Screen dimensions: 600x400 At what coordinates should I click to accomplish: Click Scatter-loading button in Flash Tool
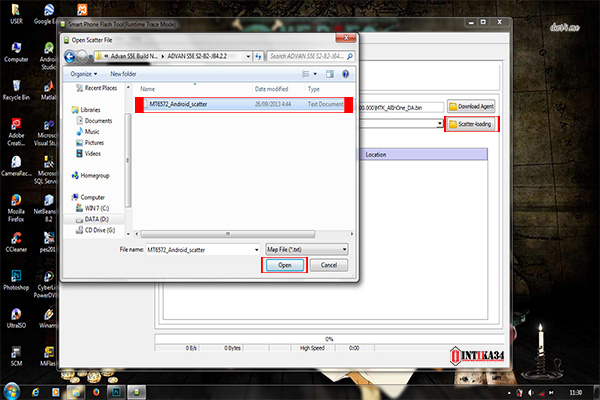471,124
